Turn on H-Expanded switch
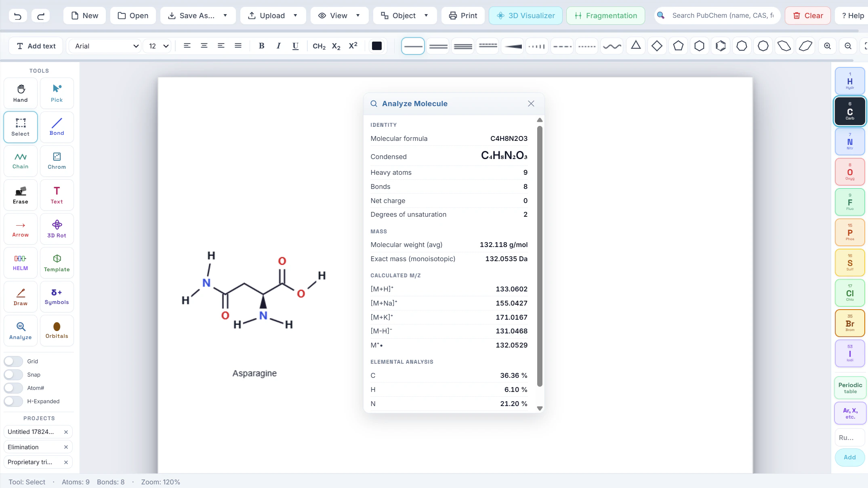The image size is (868, 488). [13, 401]
